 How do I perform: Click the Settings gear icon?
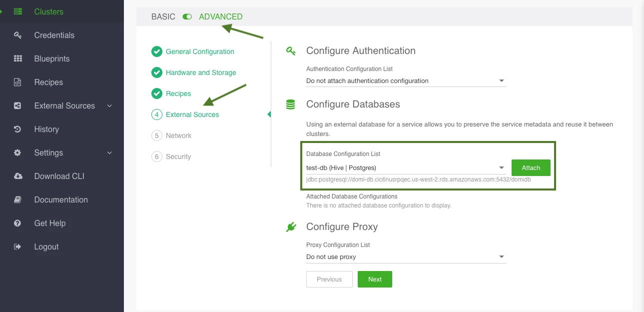[18, 152]
